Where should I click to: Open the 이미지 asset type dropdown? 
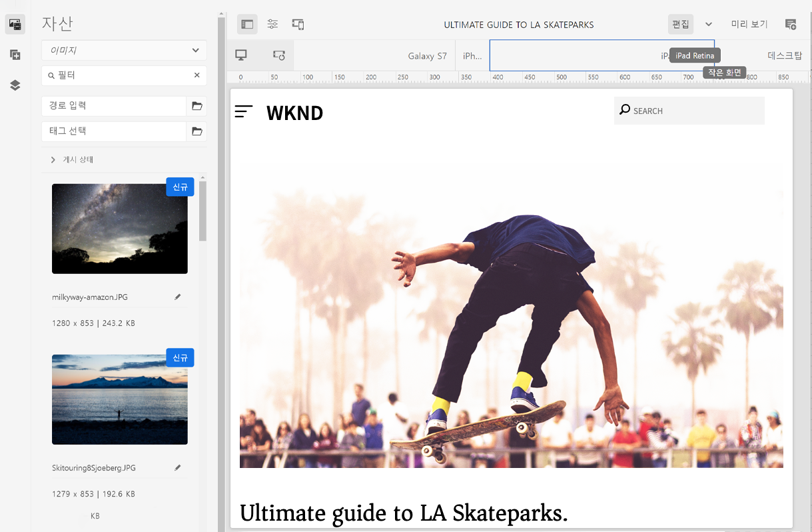(x=124, y=50)
